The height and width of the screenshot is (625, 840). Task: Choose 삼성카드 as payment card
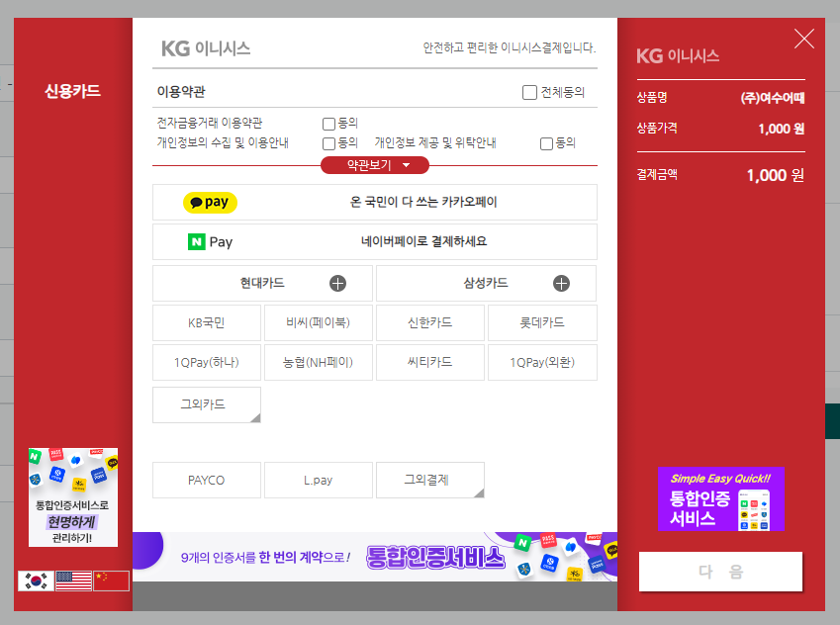click(486, 283)
